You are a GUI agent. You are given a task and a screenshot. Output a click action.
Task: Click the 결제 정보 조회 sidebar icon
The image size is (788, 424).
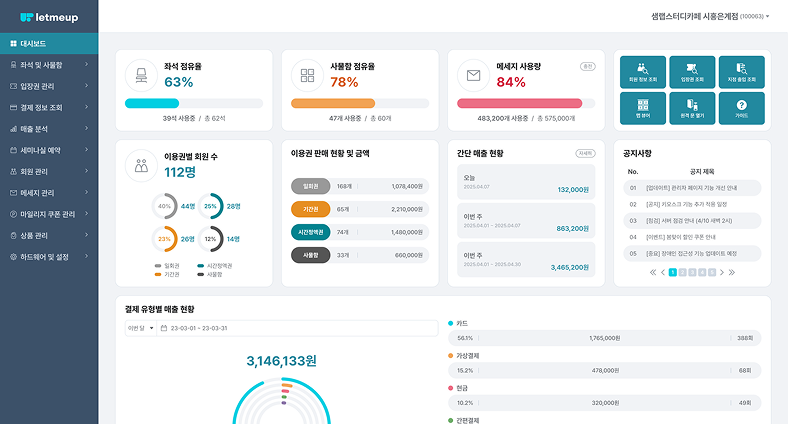point(14,108)
